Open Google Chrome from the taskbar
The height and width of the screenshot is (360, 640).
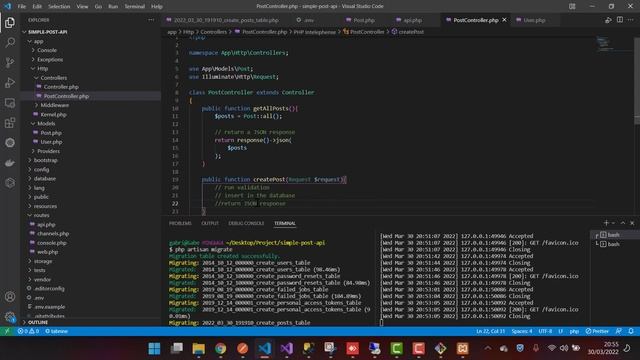(220, 349)
